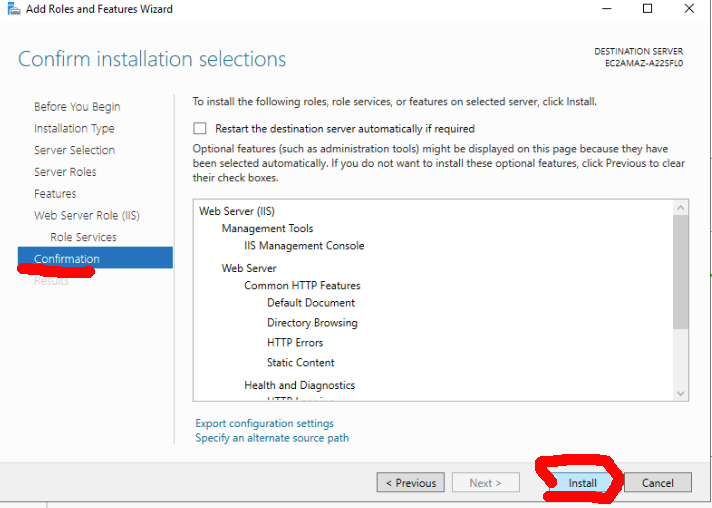Click the Install button
This screenshot has height=508, width=712.
(x=582, y=483)
